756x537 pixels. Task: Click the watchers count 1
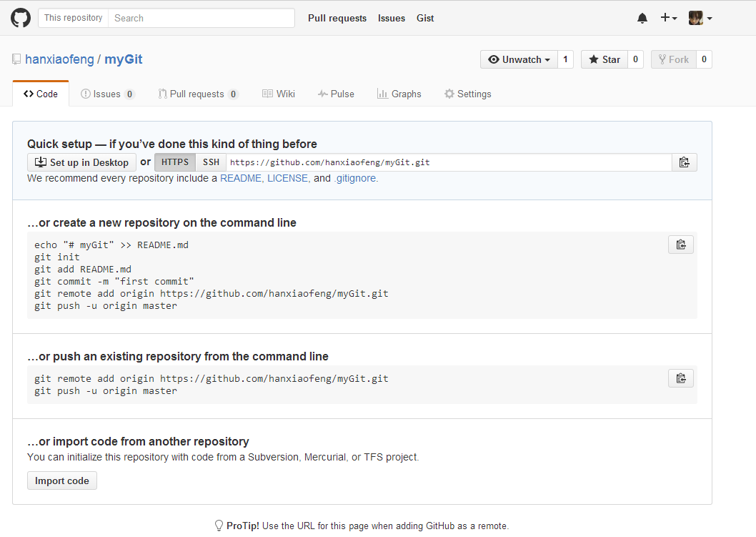(565, 59)
